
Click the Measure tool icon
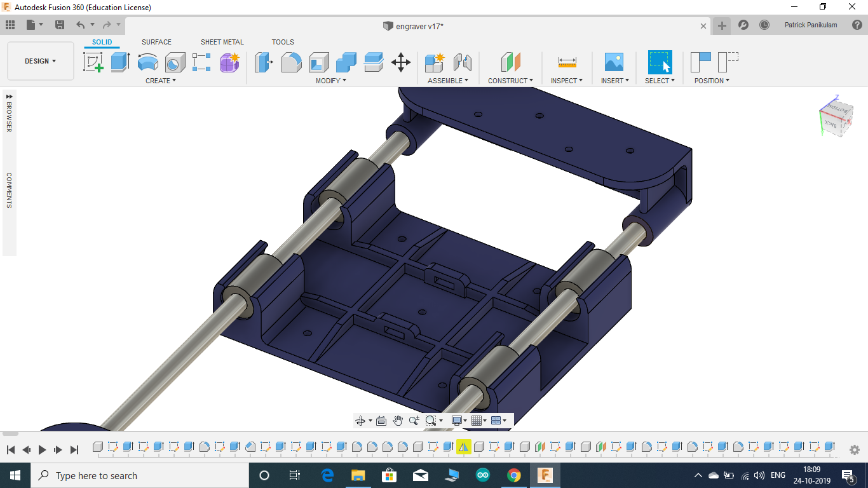567,62
